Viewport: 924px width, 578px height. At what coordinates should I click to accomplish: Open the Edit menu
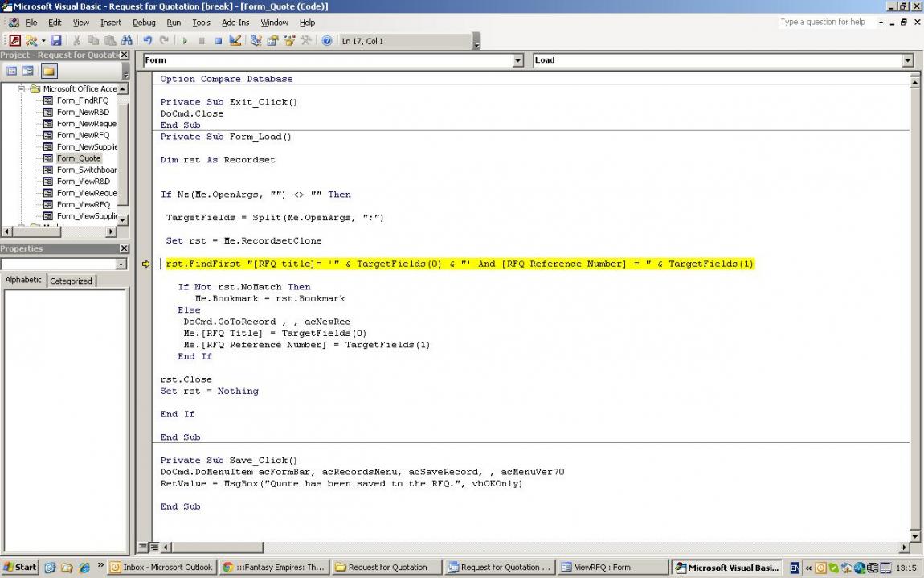(x=55, y=23)
